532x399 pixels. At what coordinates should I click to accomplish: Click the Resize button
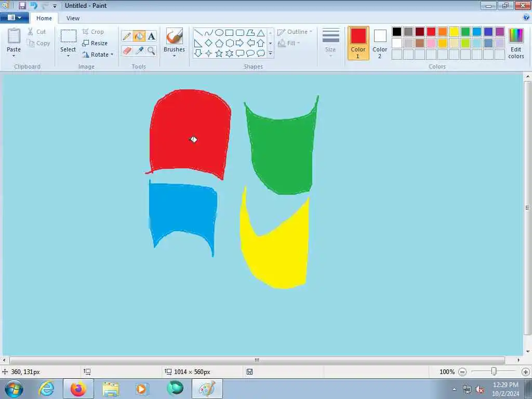[x=95, y=43]
